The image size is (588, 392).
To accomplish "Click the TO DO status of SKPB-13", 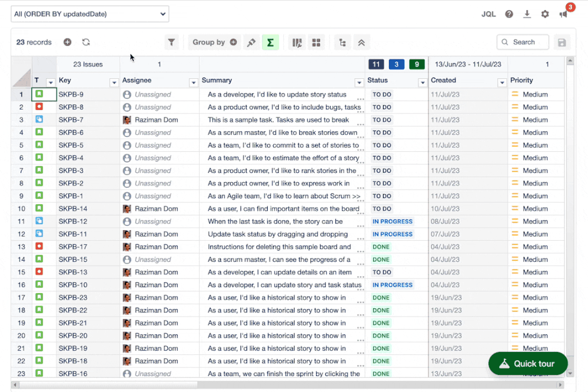I will (382, 273).
